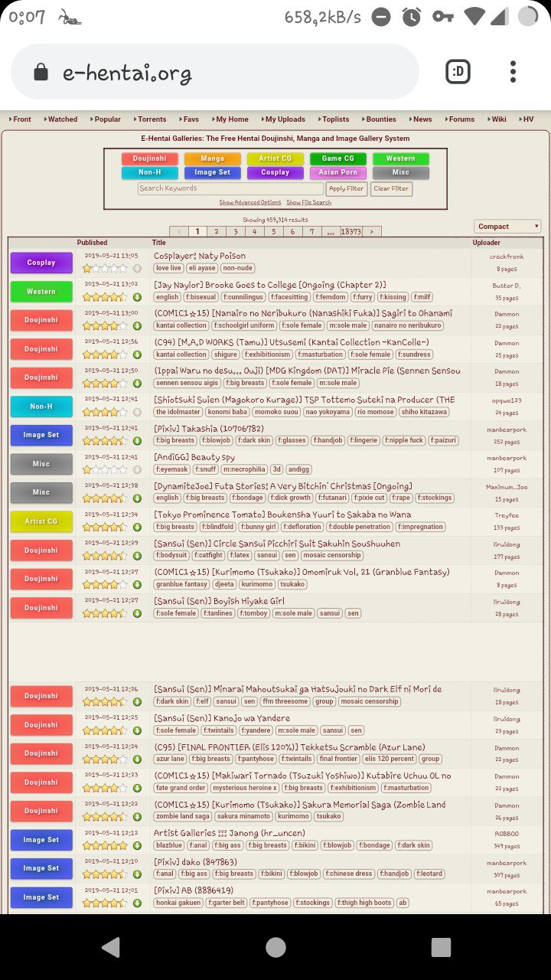Click green download arrow for Omomiruk Vol. 21 row
551x980 pixels.
click(137, 584)
